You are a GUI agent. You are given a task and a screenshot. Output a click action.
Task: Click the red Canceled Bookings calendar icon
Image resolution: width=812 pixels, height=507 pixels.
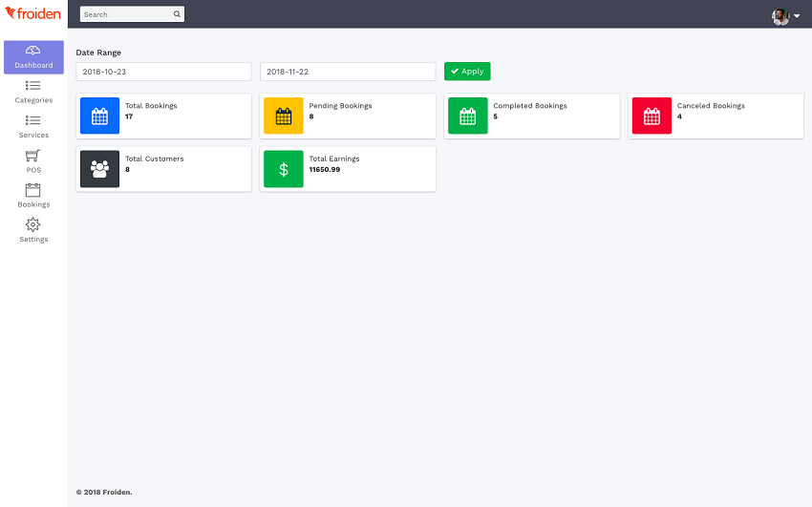(x=652, y=116)
